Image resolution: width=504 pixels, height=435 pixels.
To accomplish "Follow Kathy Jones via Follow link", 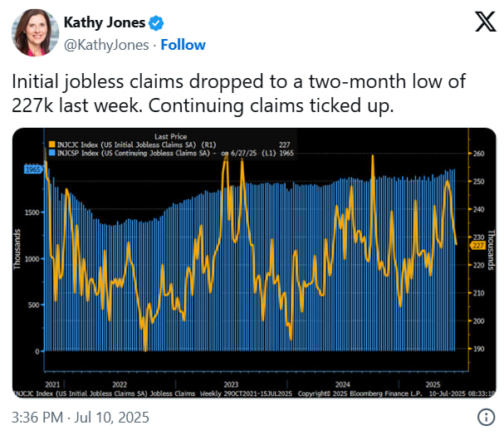I will click(183, 44).
